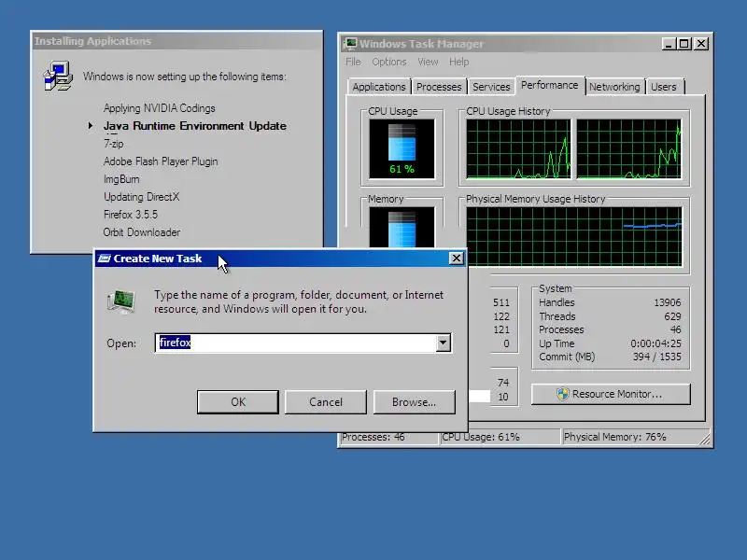Maximize the Windows Task Manager window

[x=684, y=44]
